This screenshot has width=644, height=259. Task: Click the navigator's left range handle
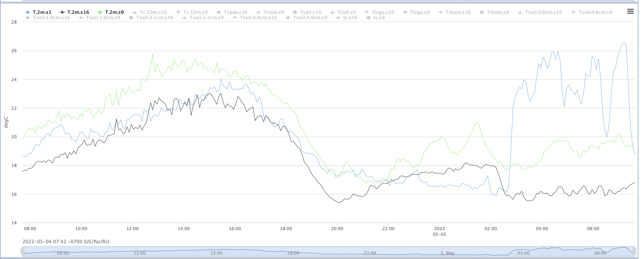[23, 251]
